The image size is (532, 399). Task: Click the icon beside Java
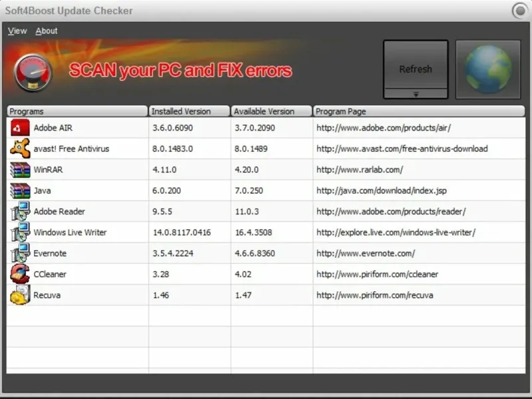pos(20,191)
